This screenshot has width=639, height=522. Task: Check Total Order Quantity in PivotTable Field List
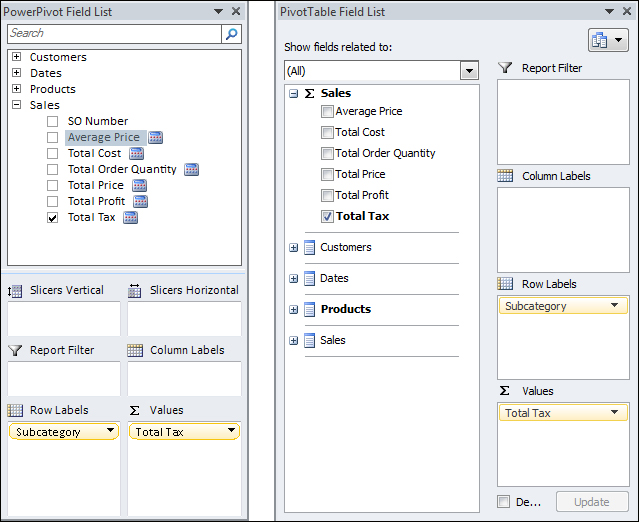(x=327, y=153)
